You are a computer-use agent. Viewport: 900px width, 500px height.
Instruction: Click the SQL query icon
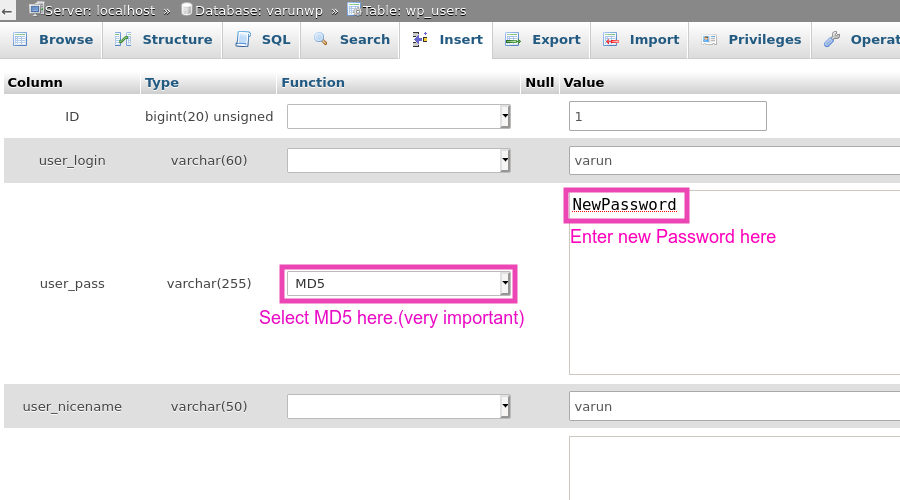(243, 40)
